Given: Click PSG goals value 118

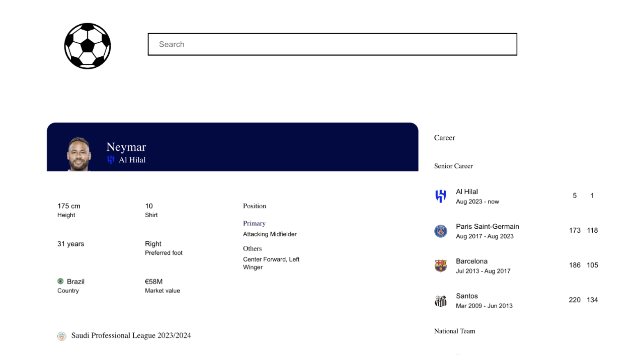Looking at the screenshot, I should point(592,230).
